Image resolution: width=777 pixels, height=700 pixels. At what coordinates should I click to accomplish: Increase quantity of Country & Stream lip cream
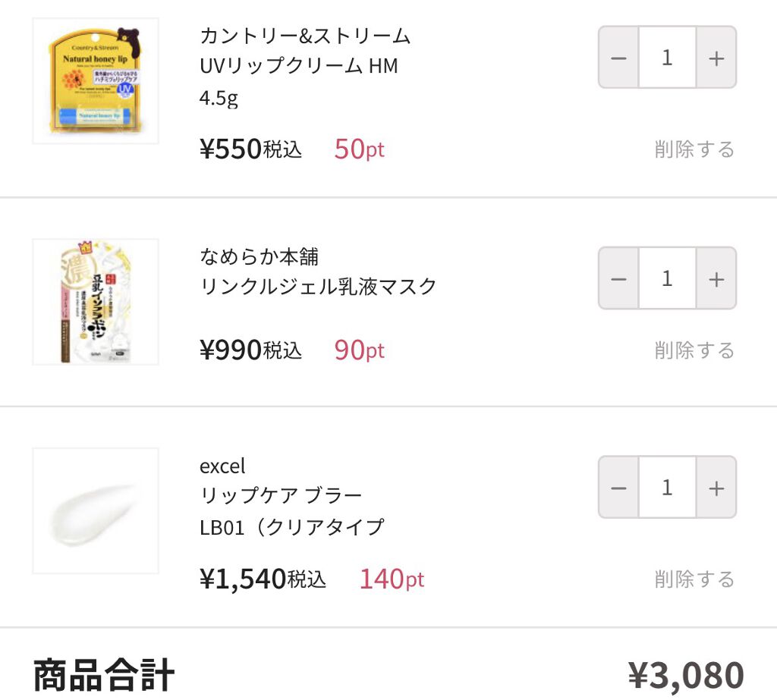coord(716,58)
